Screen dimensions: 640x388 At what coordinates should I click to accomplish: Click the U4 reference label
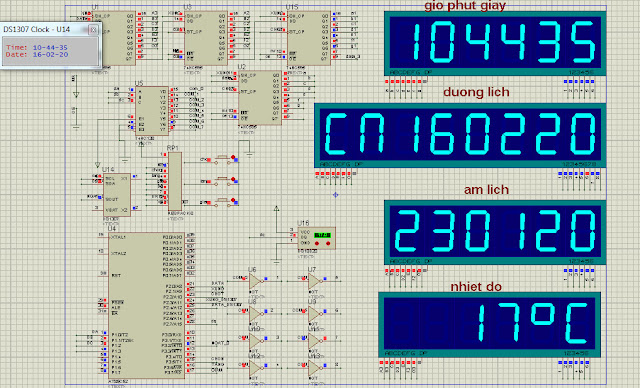point(112,228)
